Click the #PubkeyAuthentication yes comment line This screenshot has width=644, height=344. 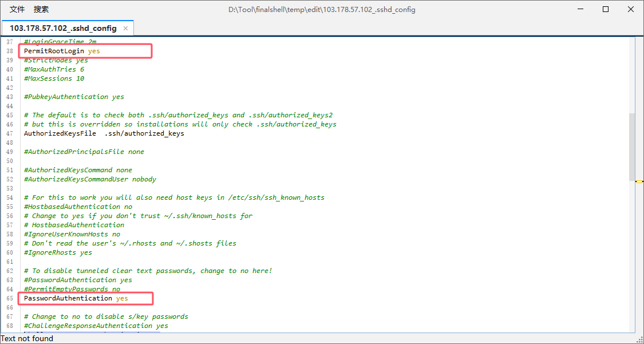74,97
